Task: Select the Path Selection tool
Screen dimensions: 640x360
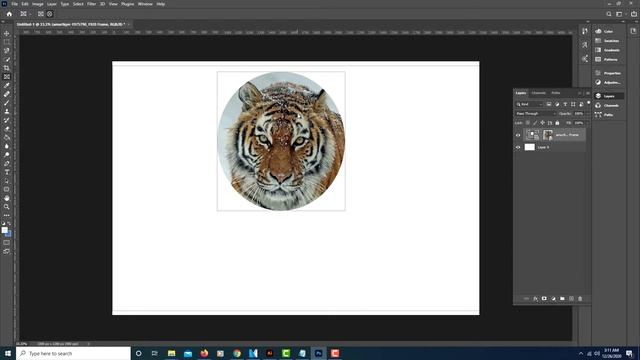Action: point(7,181)
